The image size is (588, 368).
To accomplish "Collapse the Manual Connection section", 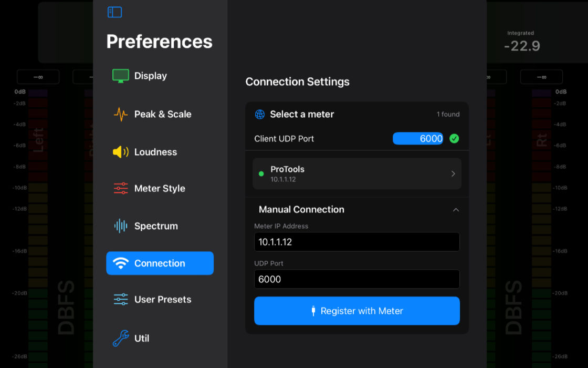I will pos(456,209).
